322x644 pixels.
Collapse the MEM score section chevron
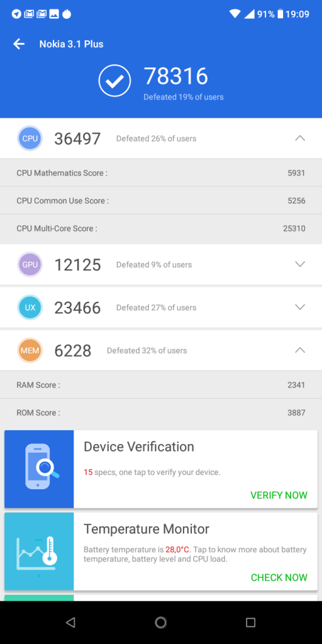tap(300, 350)
